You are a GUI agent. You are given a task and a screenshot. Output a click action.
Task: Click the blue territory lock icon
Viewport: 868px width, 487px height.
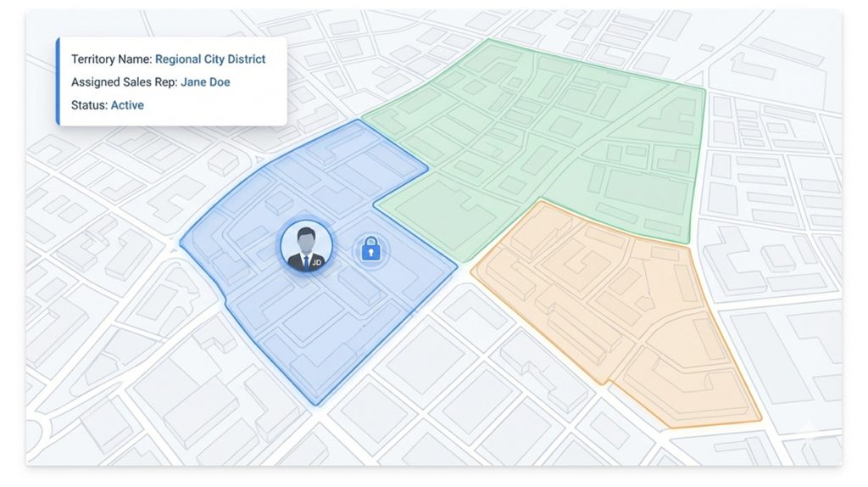(x=370, y=249)
